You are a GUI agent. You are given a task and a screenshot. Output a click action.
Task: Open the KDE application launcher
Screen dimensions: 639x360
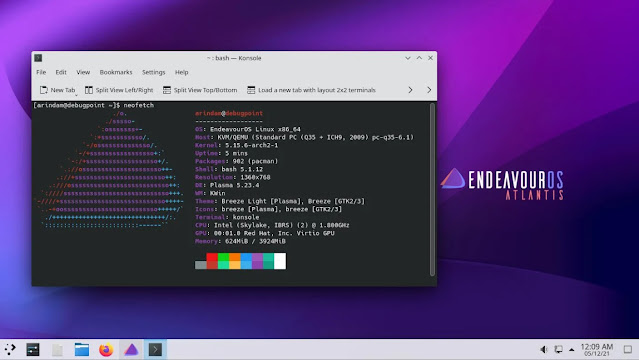[10, 349]
